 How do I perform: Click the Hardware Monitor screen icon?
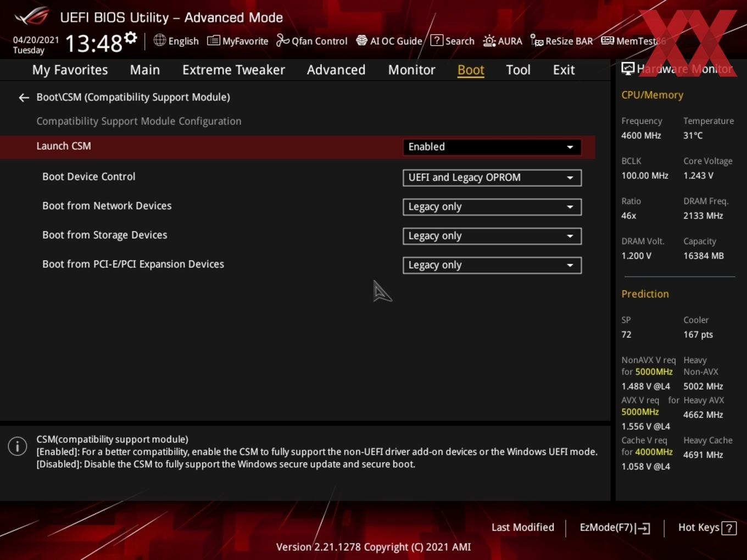[628, 69]
